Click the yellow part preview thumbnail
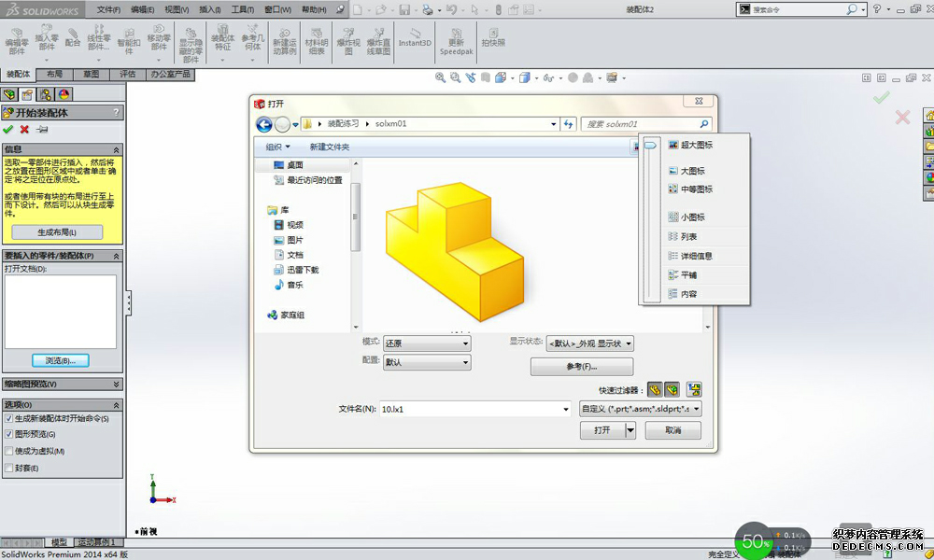 tap(456, 252)
